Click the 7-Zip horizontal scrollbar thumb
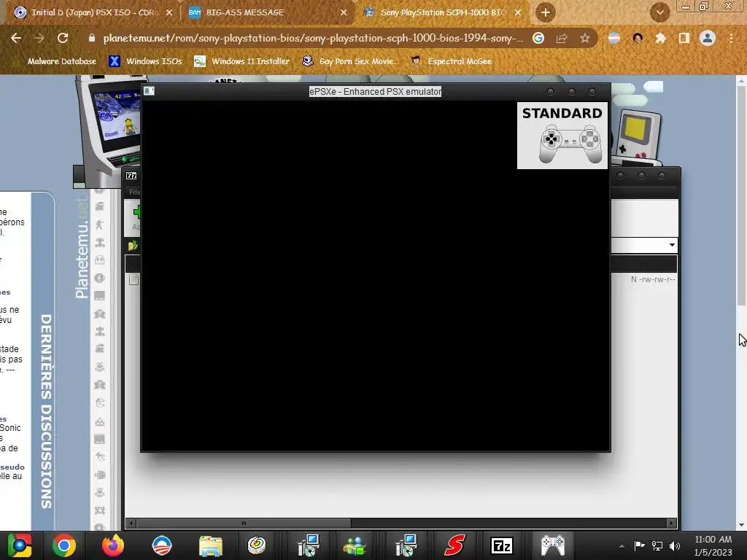Image resolution: width=747 pixels, height=560 pixels. pyautogui.click(x=244, y=523)
